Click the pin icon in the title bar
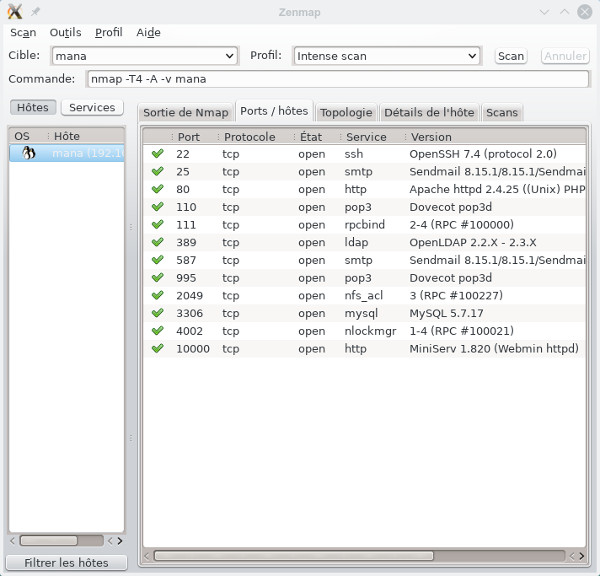The height and width of the screenshot is (576, 600). 36,11
